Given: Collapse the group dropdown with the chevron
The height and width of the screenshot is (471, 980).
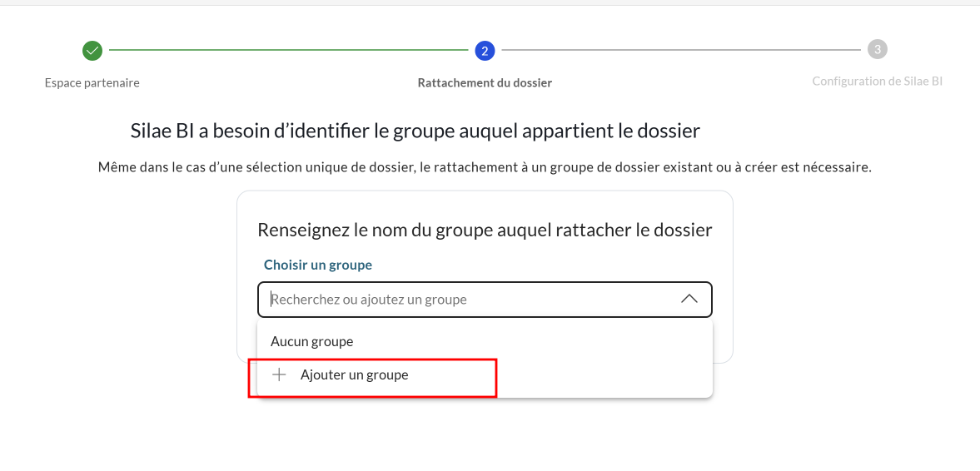Looking at the screenshot, I should pos(689,300).
